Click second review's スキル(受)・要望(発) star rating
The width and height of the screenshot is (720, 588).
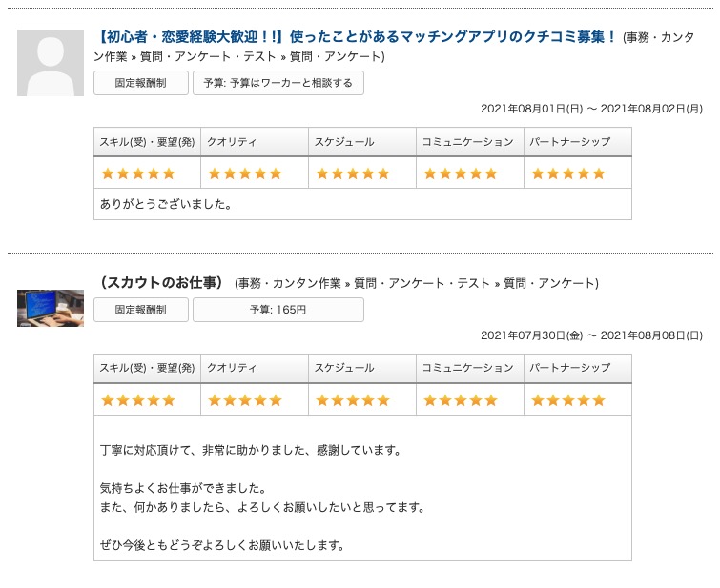tap(138, 400)
